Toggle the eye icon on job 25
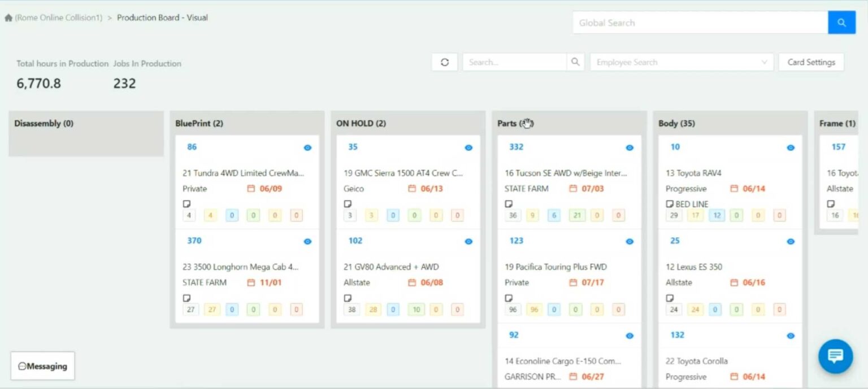Viewport: 868px width, 389px height. point(791,241)
